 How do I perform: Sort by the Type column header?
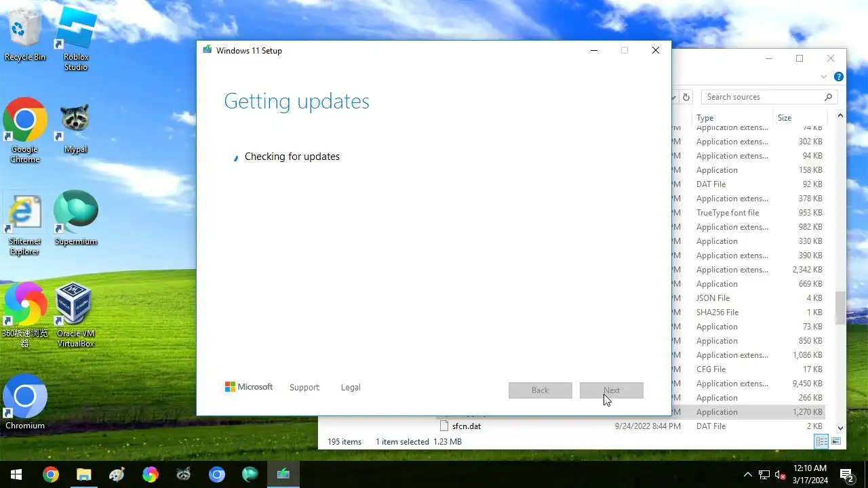tap(732, 117)
